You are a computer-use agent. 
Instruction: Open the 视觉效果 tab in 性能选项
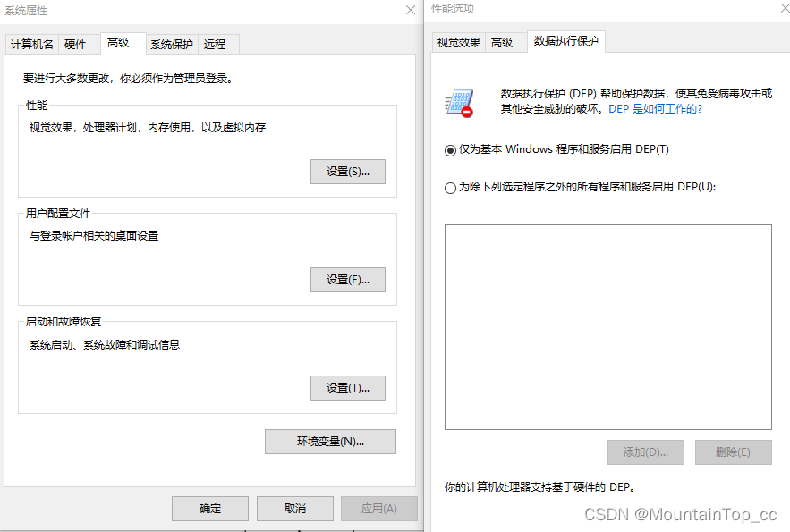(x=458, y=41)
